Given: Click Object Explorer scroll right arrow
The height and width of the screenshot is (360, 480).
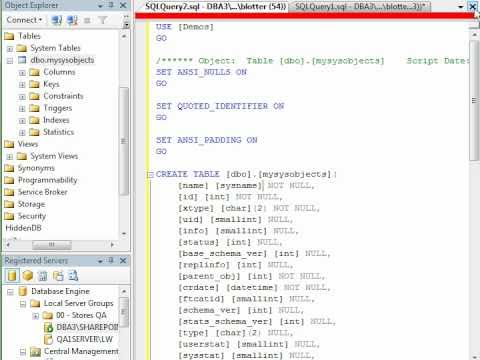Looking at the screenshot, I should (x=112, y=245).
